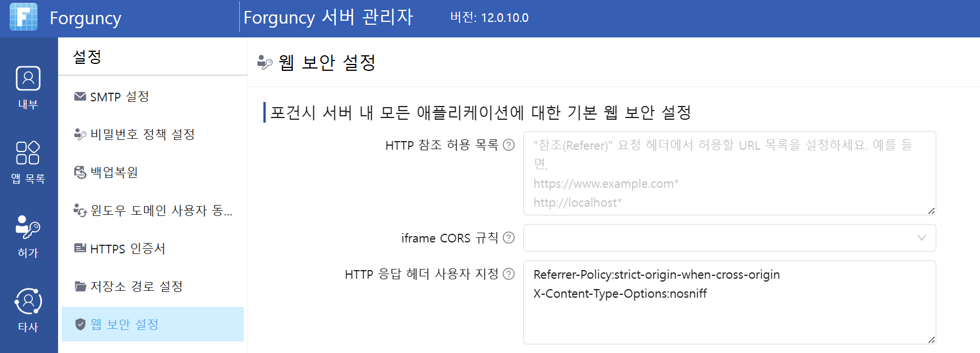Open the 앱 목록 app list icon

[28, 153]
